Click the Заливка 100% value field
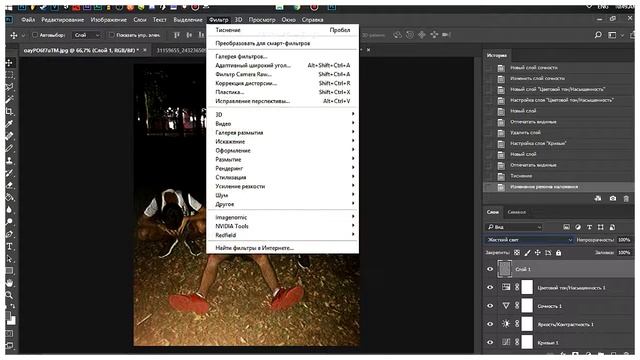640x360 pixels. point(624,253)
